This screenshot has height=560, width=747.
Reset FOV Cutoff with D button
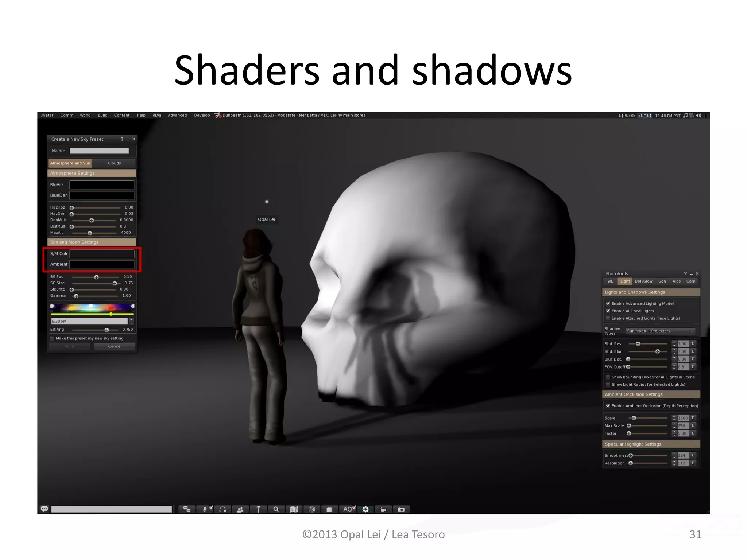point(693,366)
